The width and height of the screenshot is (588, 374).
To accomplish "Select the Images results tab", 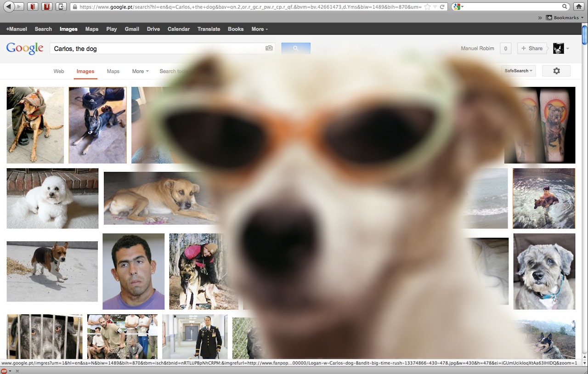I will (85, 71).
